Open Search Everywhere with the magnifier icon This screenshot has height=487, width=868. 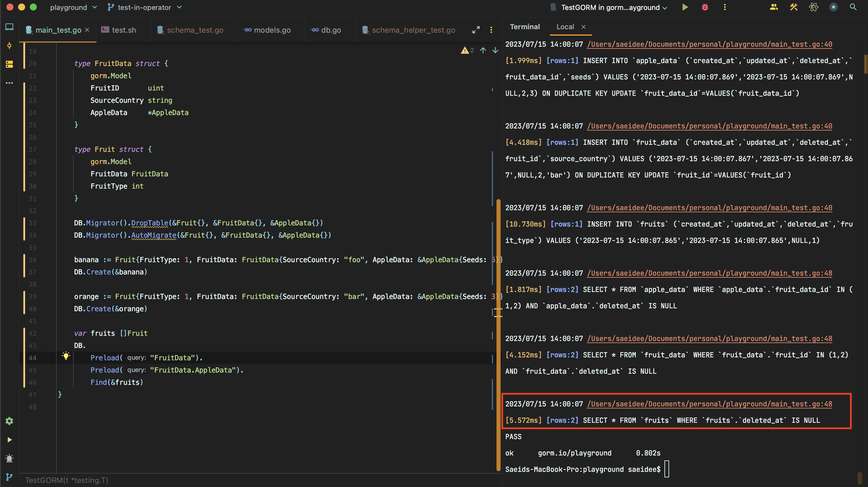click(x=853, y=7)
